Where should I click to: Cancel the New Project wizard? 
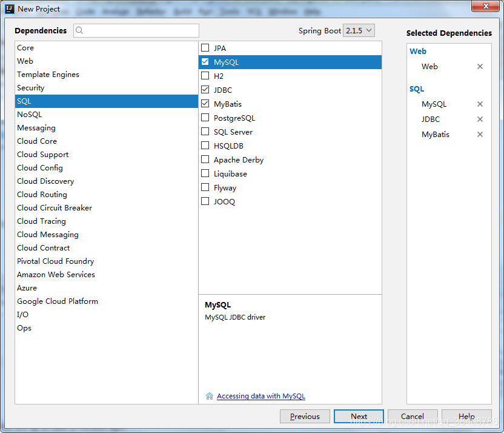point(413,416)
